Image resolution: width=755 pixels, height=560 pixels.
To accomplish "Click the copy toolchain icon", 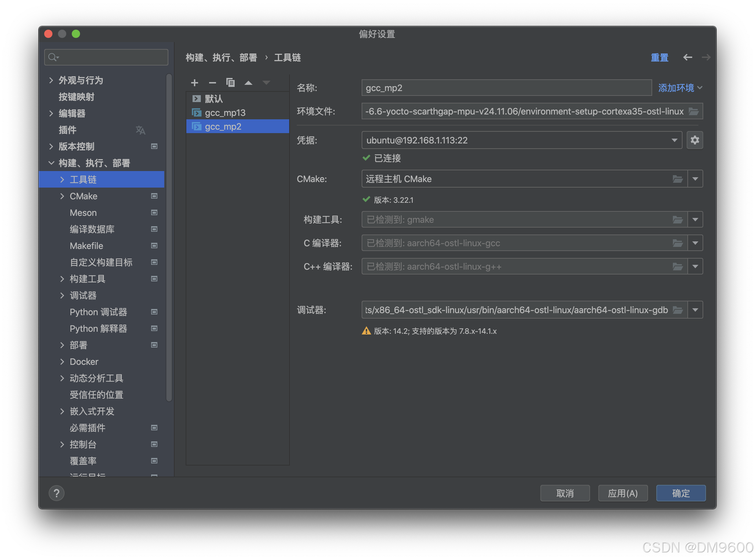I will [x=230, y=83].
